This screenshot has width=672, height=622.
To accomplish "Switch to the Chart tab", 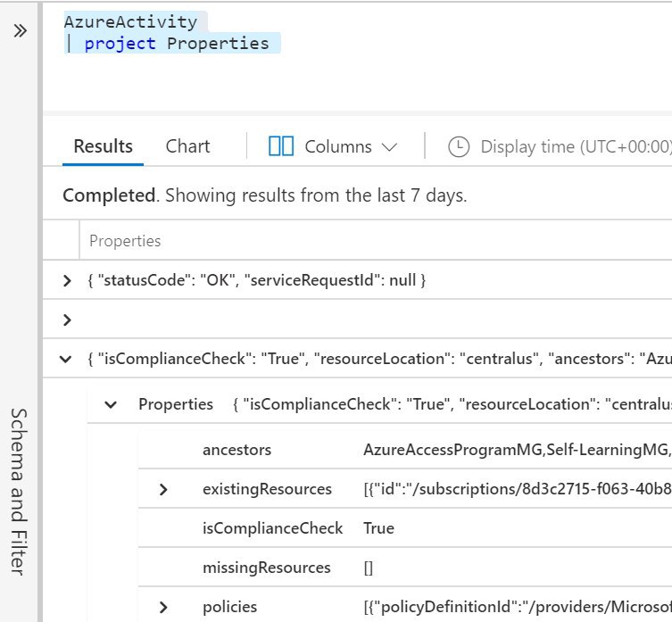I will coord(187,146).
